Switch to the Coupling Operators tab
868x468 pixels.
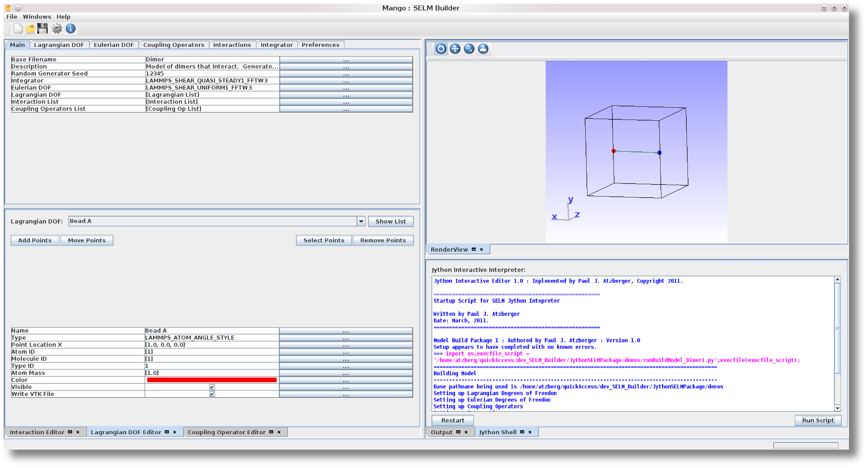click(173, 45)
